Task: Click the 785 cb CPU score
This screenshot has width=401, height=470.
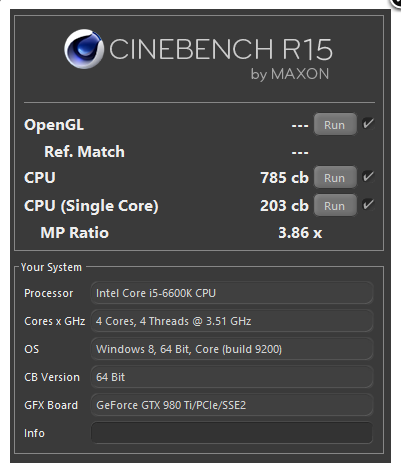Action: point(284,178)
